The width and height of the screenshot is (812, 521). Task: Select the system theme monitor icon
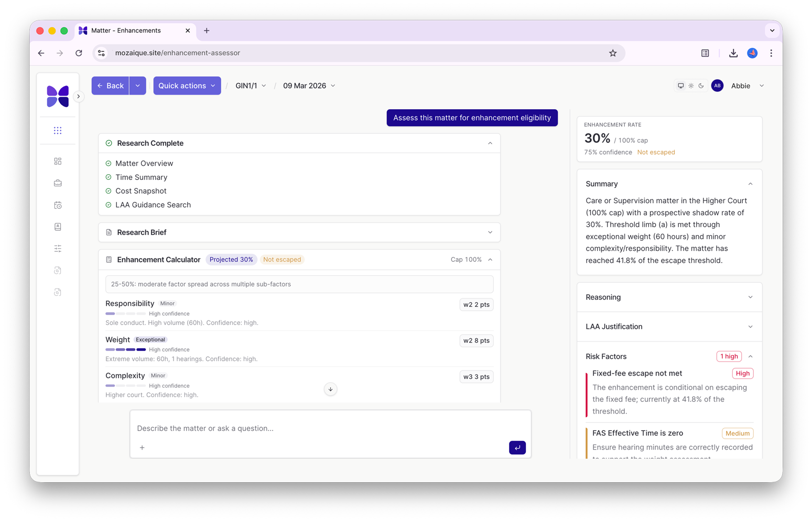point(680,86)
